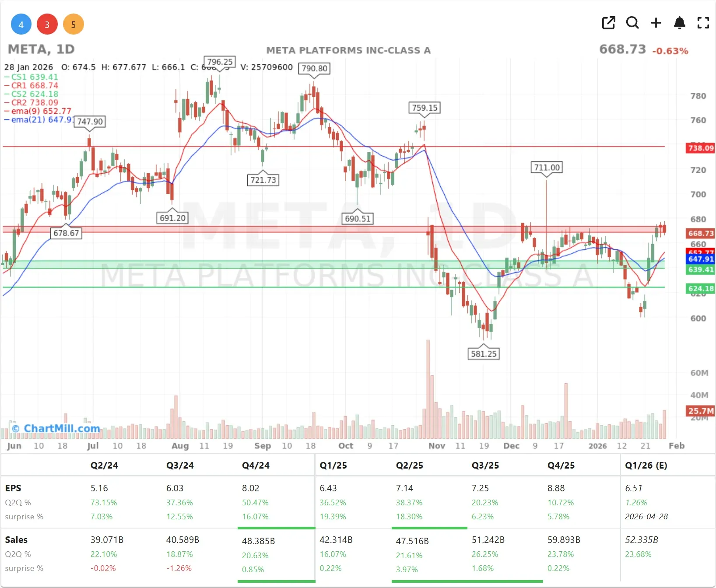
Task: Click the 581.25 low price marker
Action: pos(484,354)
